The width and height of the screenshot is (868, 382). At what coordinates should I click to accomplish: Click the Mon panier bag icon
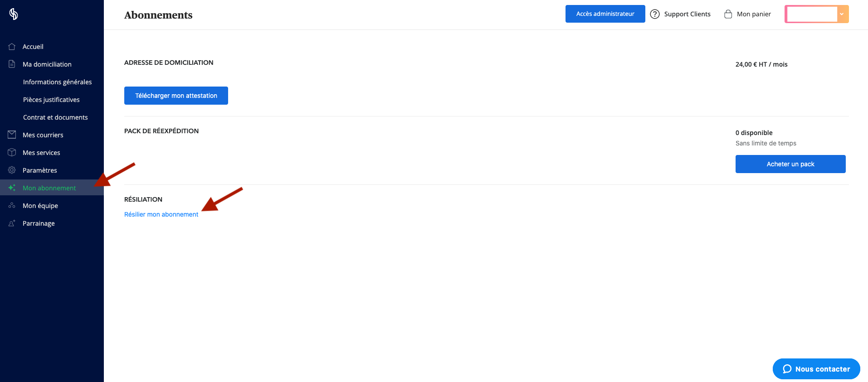(728, 14)
